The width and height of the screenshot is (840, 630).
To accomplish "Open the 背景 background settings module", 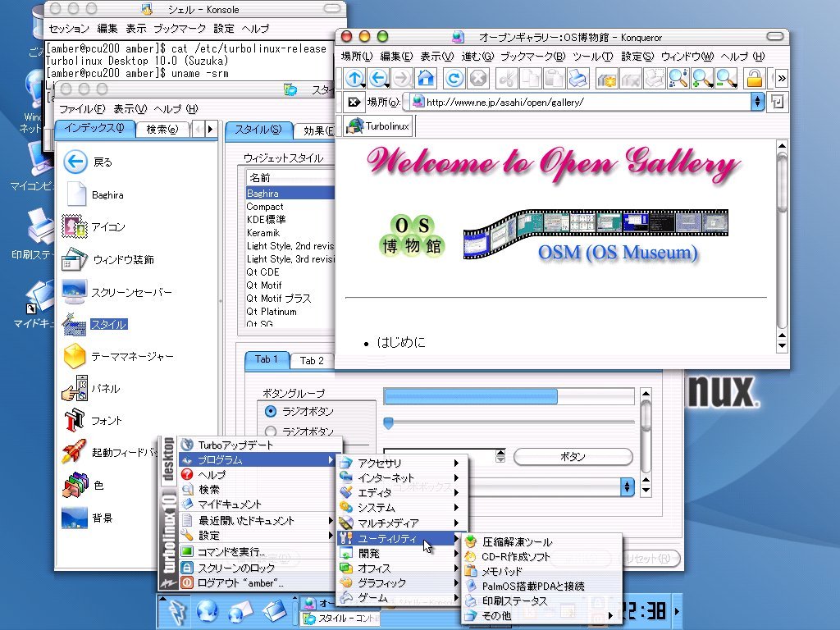I will [87, 518].
